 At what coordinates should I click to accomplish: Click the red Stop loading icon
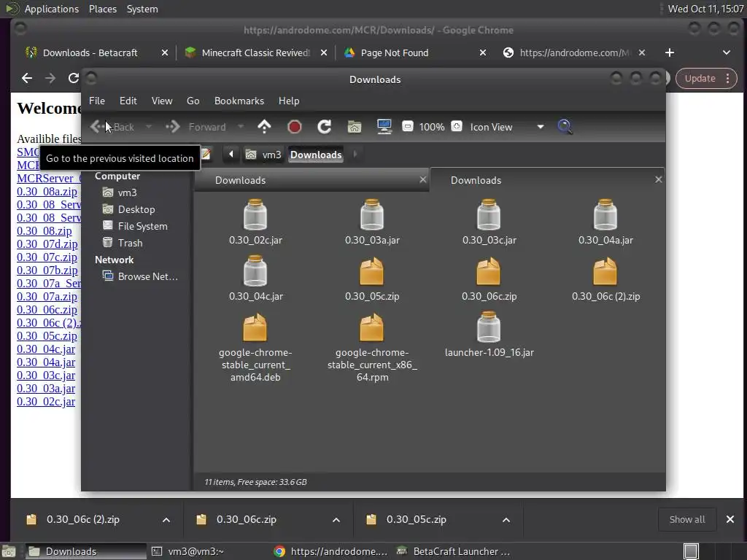[x=295, y=127]
